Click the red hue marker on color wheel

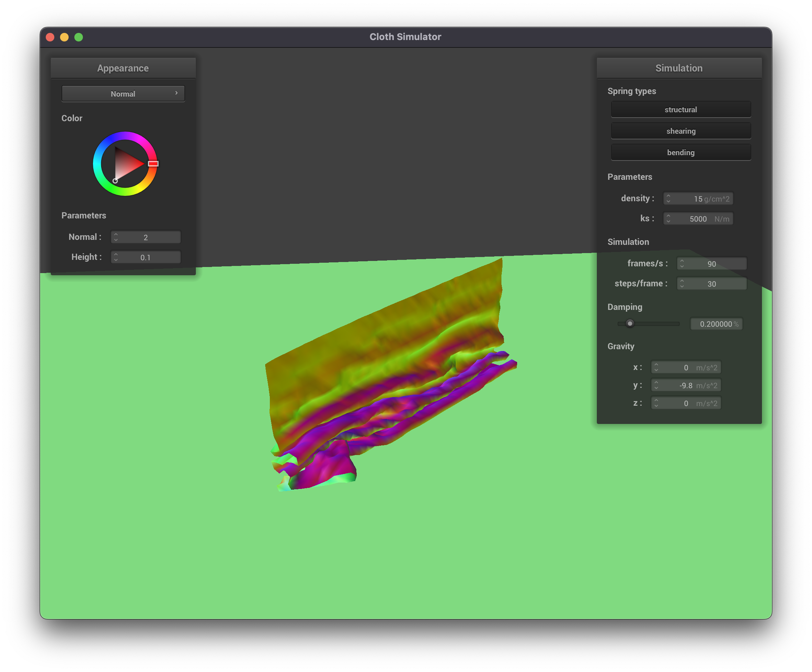pos(153,164)
